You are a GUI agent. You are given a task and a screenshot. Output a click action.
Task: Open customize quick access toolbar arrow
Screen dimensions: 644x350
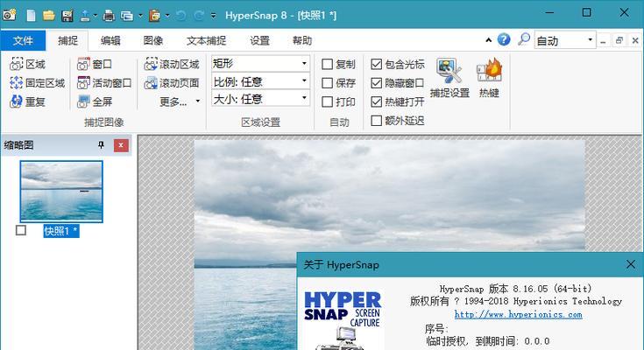(x=214, y=16)
